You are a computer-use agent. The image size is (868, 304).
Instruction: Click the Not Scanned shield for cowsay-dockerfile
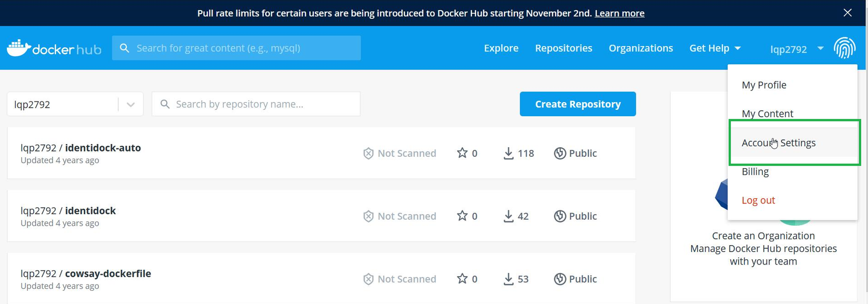point(368,279)
